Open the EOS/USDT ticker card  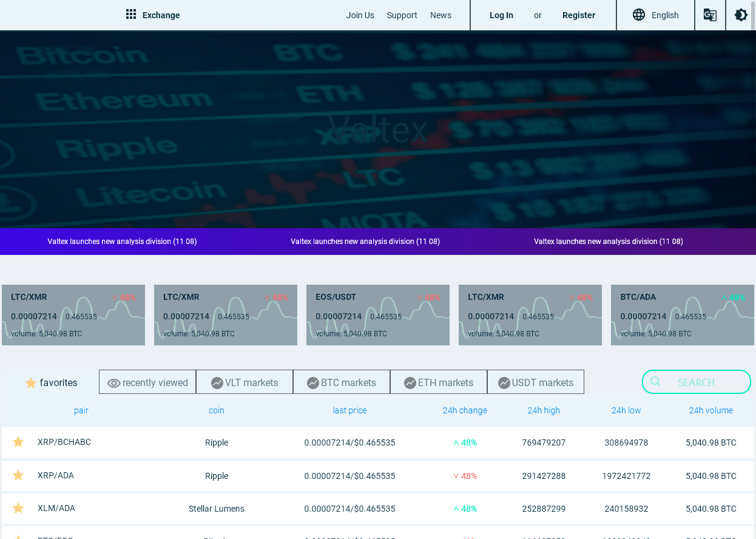tap(378, 315)
